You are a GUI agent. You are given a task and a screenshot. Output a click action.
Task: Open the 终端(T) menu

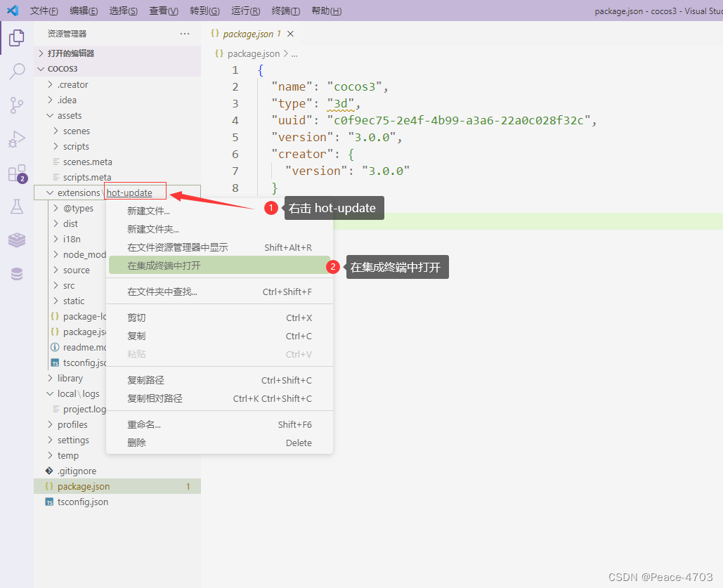[286, 11]
